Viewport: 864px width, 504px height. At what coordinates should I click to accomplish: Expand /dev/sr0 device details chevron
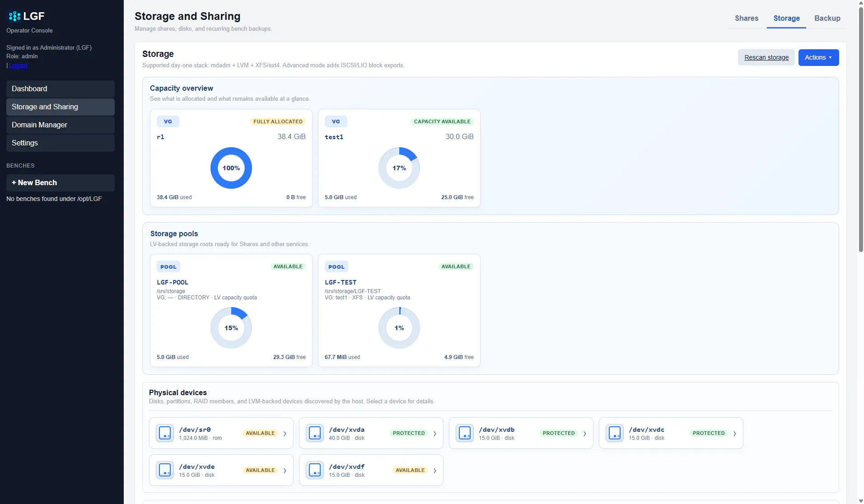[x=285, y=434]
